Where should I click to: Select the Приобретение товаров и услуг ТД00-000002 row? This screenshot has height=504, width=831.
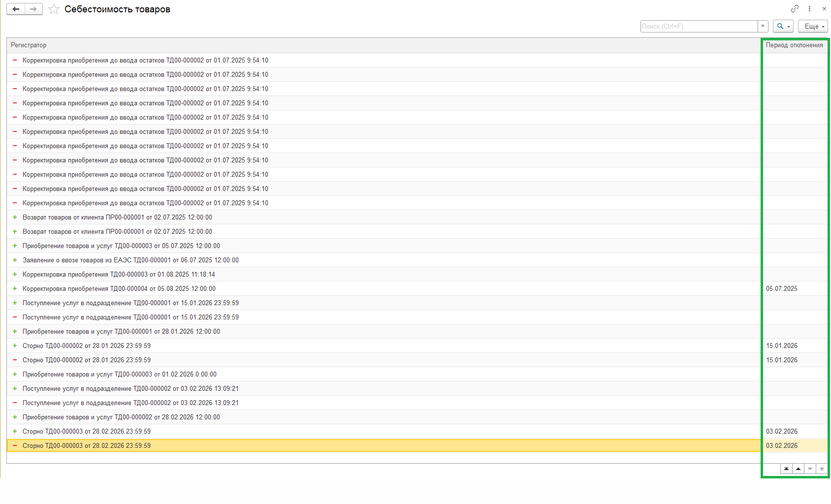pos(121,417)
